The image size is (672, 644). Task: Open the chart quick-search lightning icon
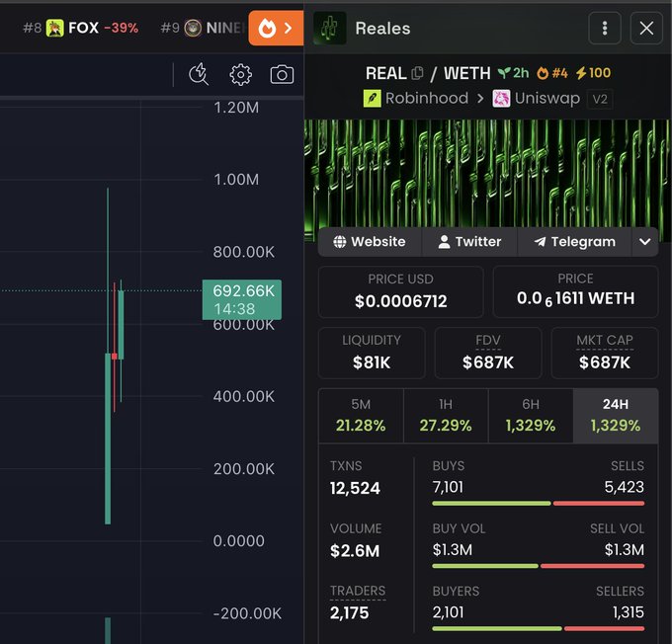pyautogui.click(x=199, y=74)
